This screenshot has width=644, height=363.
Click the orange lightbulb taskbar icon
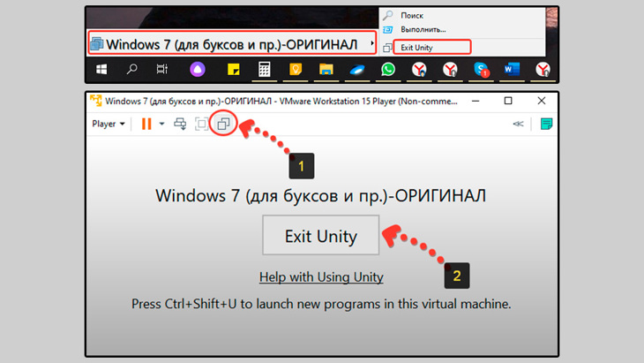point(296,70)
